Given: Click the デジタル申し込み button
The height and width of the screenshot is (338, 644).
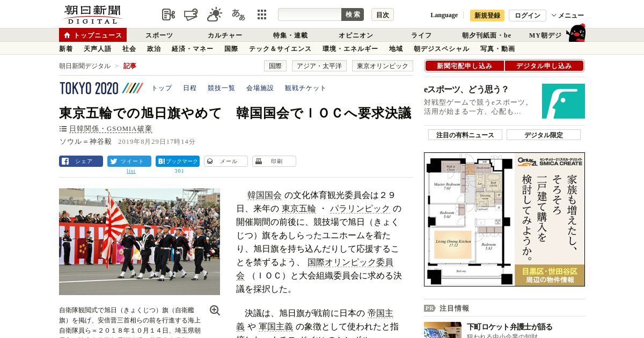Looking at the screenshot, I should [x=544, y=66].
